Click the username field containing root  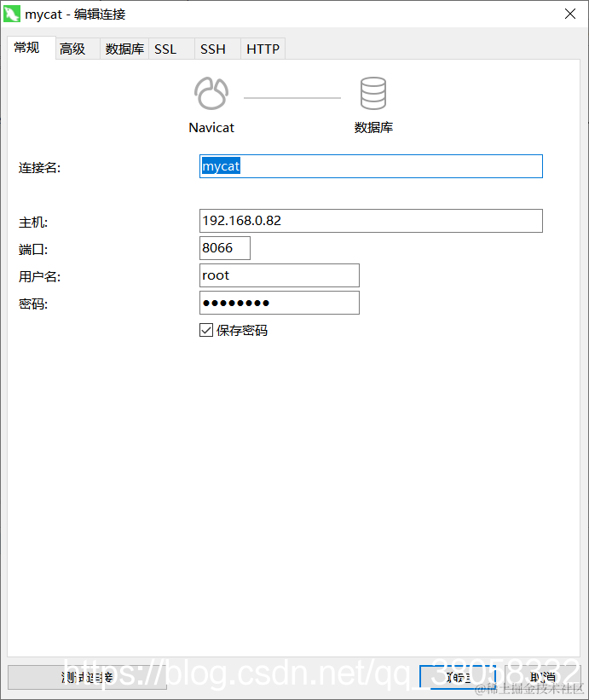(280, 275)
